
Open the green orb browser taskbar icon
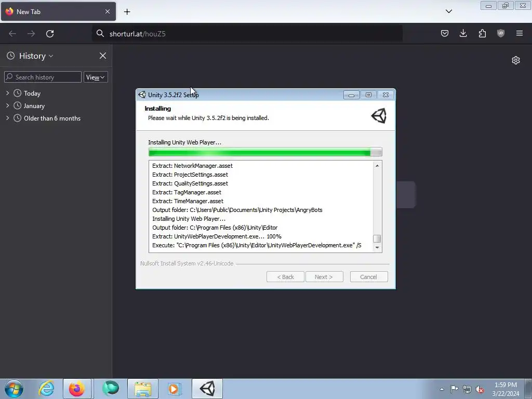pos(110,389)
